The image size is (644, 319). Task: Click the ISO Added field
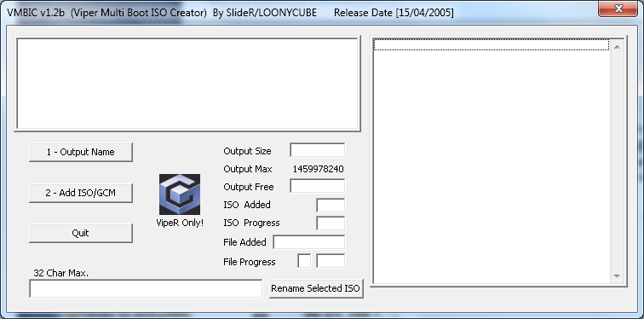[x=331, y=205]
